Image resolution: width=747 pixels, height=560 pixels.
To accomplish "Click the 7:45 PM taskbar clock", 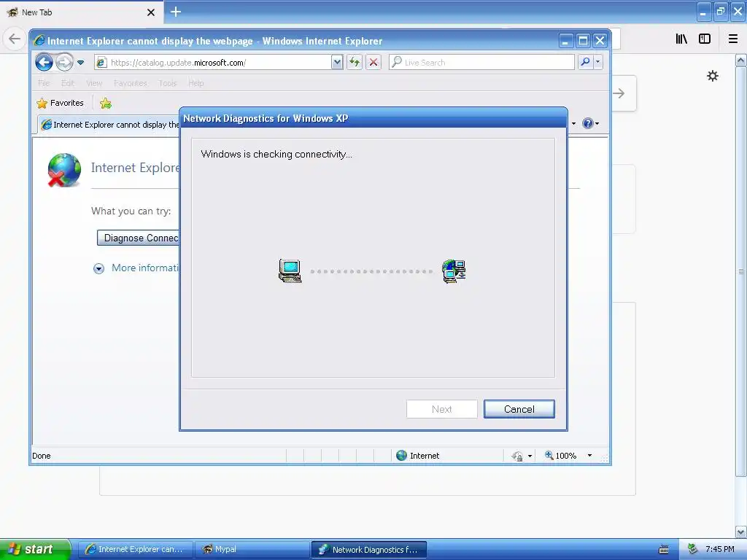I will tap(720, 549).
